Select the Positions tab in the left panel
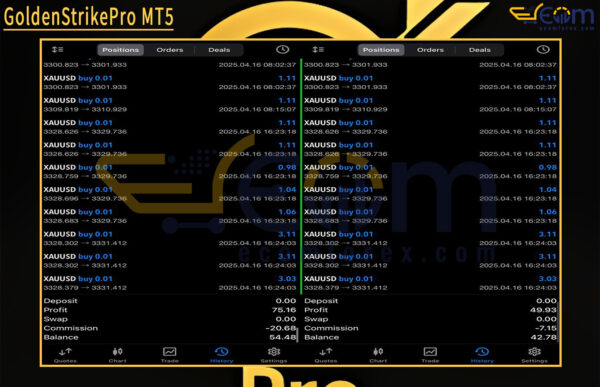The image size is (600, 387). click(x=121, y=50)
